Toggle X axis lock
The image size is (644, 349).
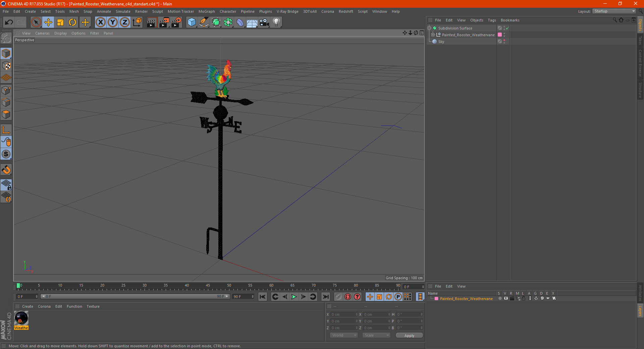pos(100,22)
